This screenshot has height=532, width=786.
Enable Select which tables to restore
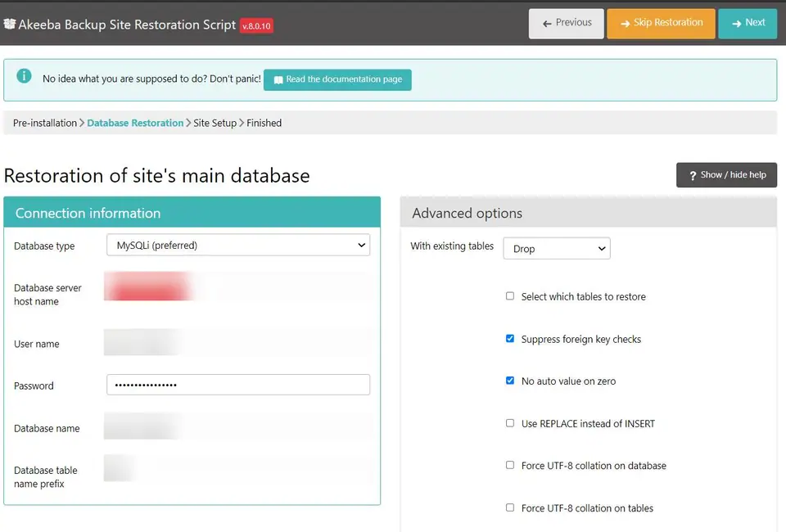click(510, 296)
